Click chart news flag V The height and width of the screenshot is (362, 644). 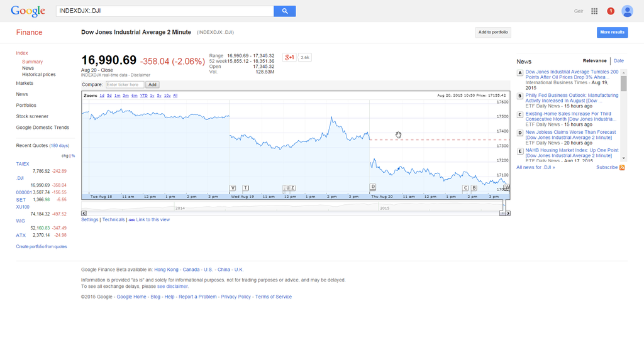coord(233,188)
